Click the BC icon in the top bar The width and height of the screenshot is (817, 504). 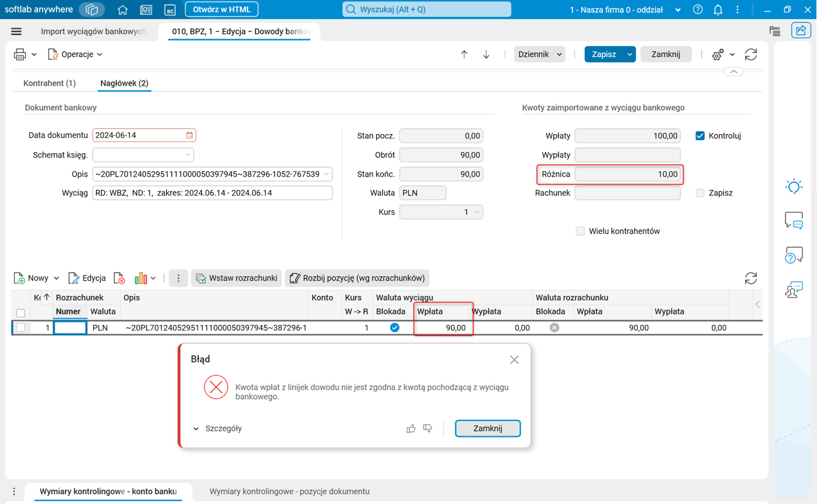[170, 10]
